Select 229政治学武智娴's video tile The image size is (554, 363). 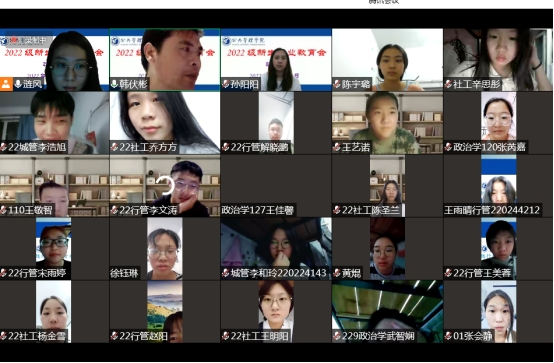[387, 312]
